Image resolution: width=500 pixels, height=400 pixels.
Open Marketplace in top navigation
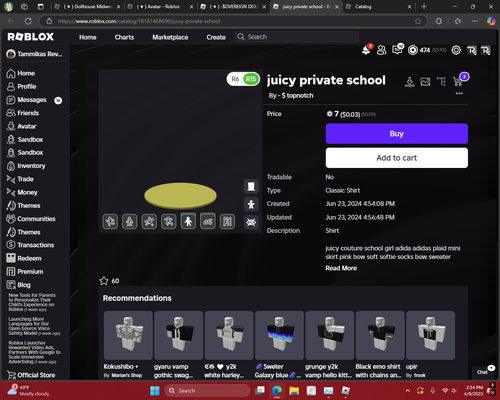coord(170,37)
